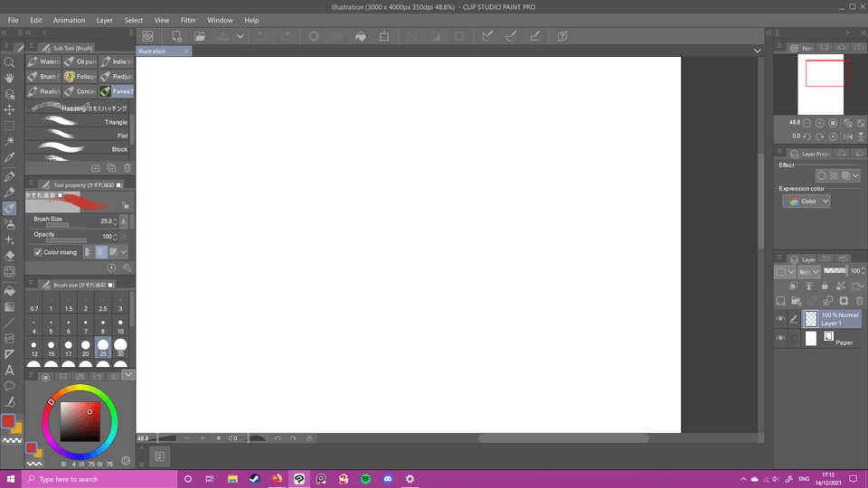This screenshot has width=868, height=488.
Task: Click the red main color swatch
Action: (8, 421)
